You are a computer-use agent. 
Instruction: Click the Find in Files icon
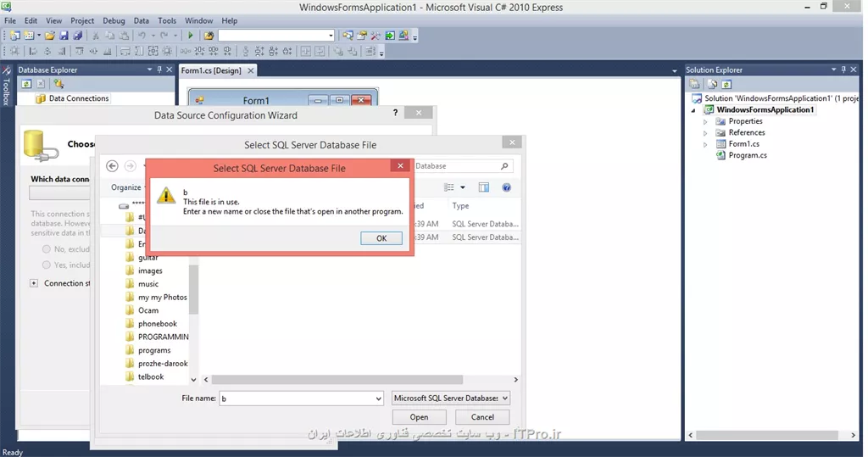pyautogui.click(x=209, y=36)
